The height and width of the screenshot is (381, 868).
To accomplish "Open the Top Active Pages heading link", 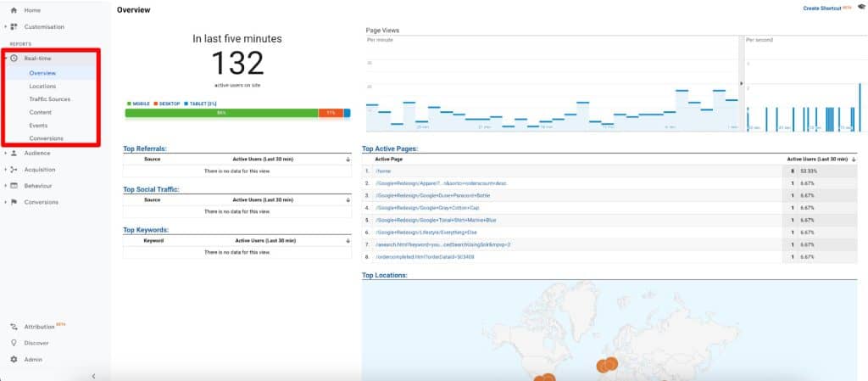I will (390, 148).
